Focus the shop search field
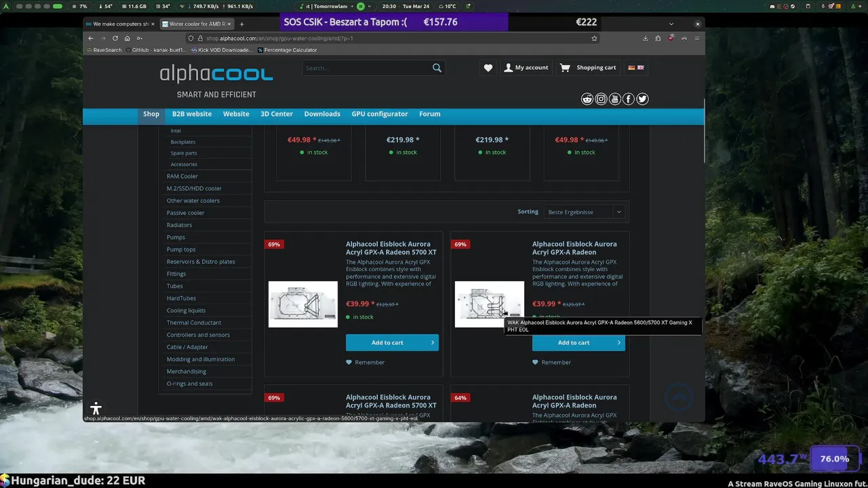This screenshot has height=488, width=868. [366, 68]
